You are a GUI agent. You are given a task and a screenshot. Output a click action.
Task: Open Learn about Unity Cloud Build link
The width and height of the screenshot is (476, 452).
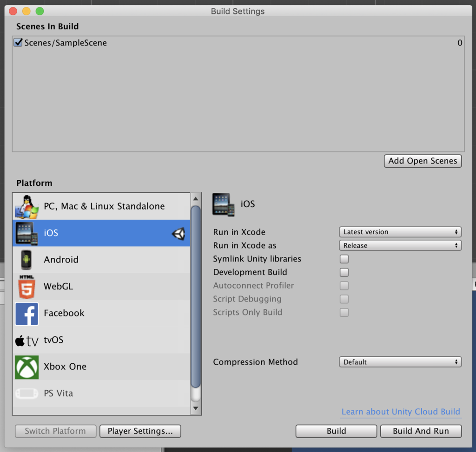click(x=401, y=412)
